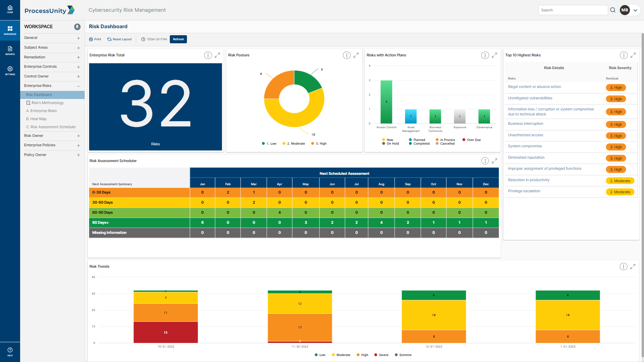Toggle Moderate legend in Risk Posture
Viewport: 644px width, 362px height.
coord(294,144)
